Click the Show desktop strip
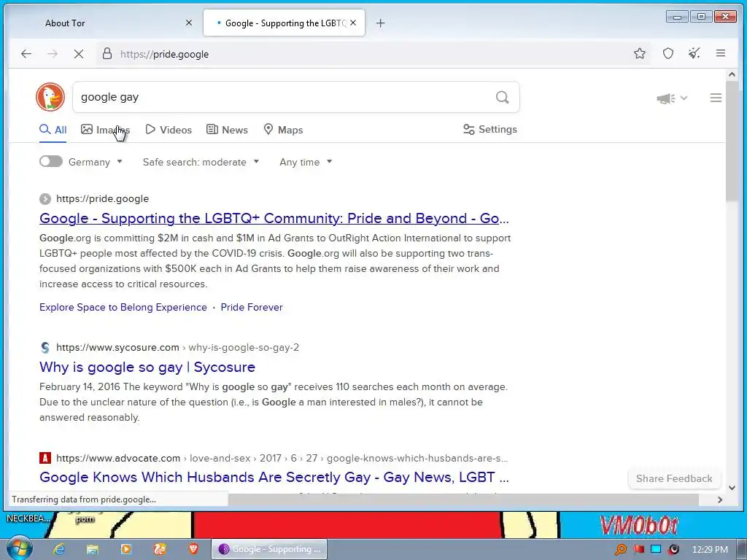This screenshot has height=560, width=747. [x=742, y=549]
